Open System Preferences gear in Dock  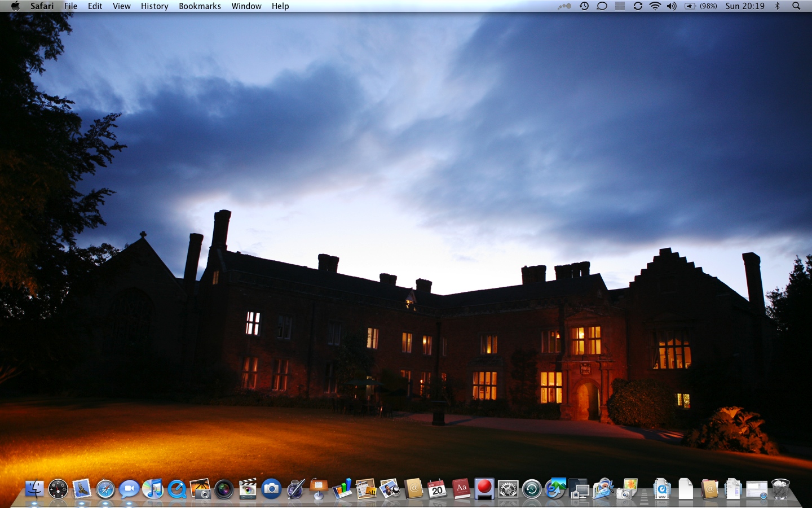[508, 489]
